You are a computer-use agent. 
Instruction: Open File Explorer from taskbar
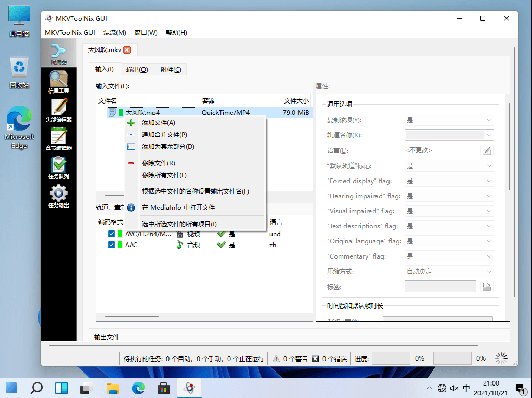[x=113, y=388]
